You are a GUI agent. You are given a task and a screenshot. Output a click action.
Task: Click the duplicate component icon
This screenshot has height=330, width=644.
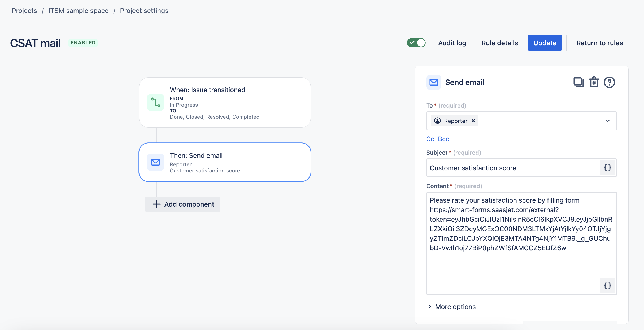pos(578,82)
